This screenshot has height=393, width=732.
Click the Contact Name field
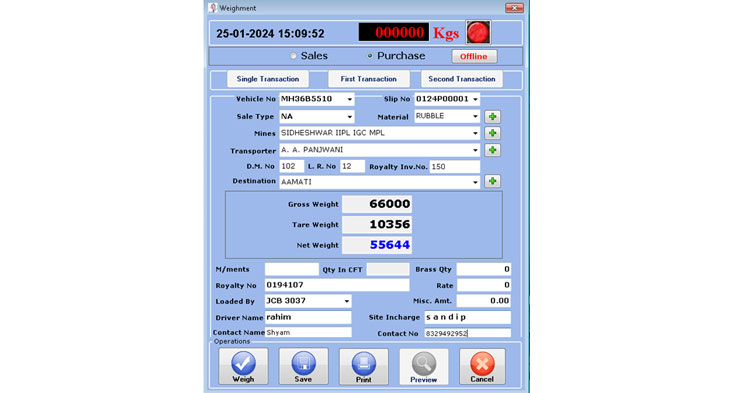pos(308,333)
